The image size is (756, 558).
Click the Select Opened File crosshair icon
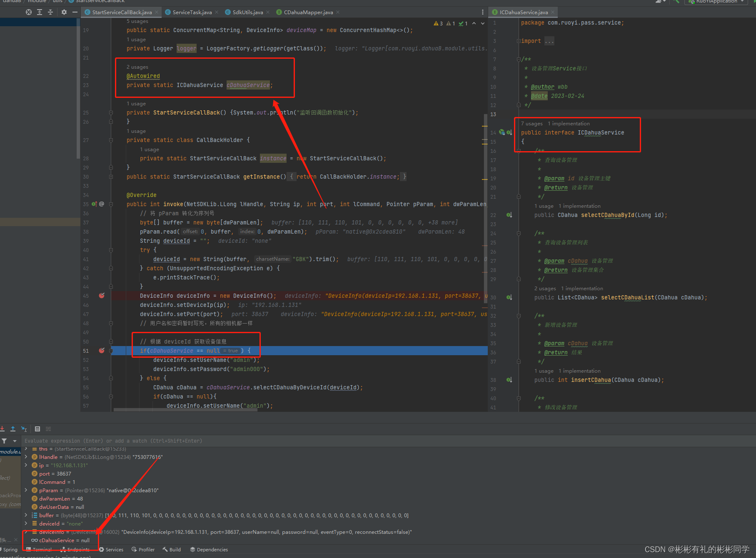[28, 12]
